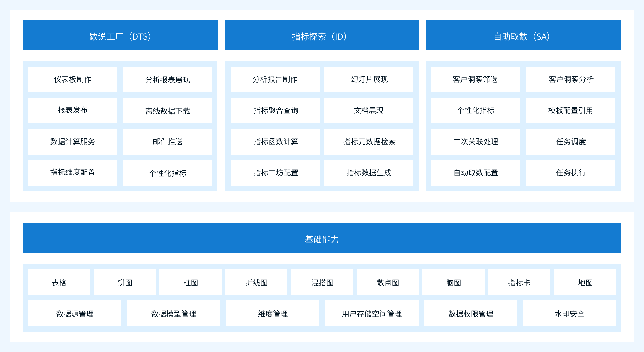Click 自动取数配置 tile
644x352 pixels.
[x=475, y=173]
